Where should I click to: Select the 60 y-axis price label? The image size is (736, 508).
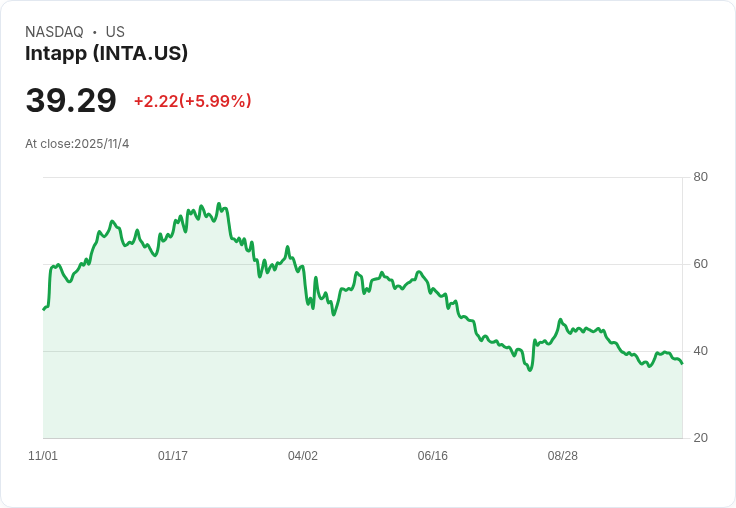point(701,264)
